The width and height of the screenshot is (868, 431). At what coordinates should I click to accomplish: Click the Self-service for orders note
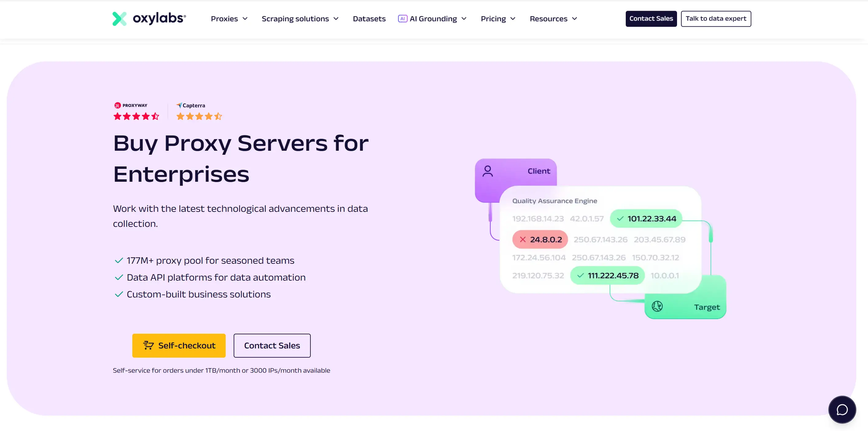(x=221, y=370)
